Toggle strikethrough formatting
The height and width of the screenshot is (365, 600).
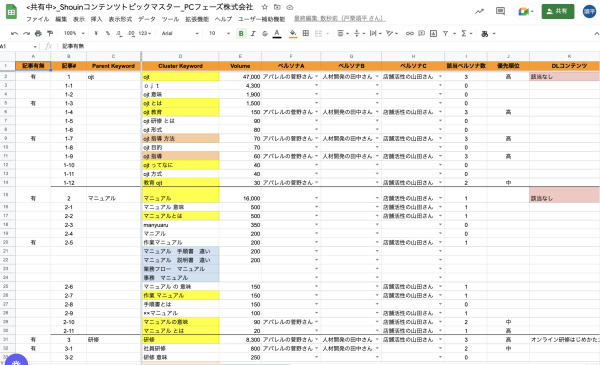tap(265, 34)
